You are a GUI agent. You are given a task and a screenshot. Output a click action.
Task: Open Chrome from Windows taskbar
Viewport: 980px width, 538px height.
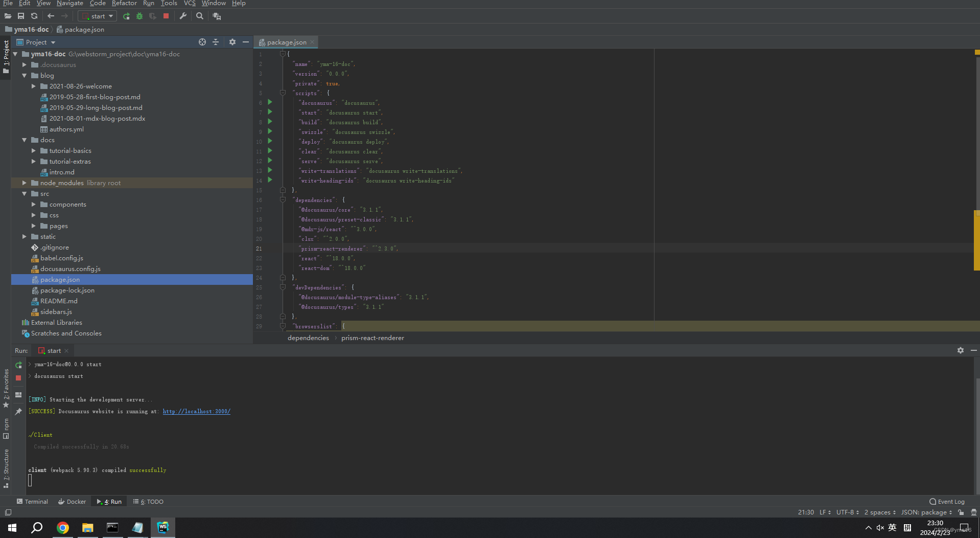point(63,528)
